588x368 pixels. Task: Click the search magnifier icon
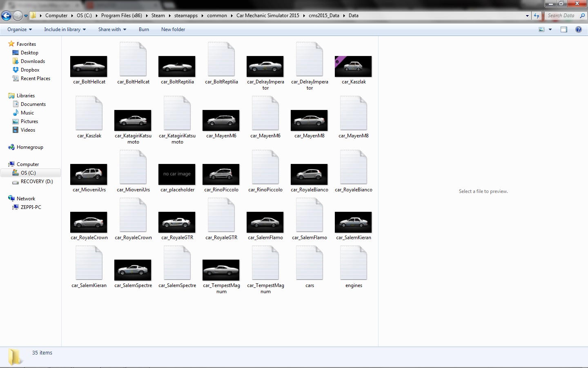coord(582,16)
